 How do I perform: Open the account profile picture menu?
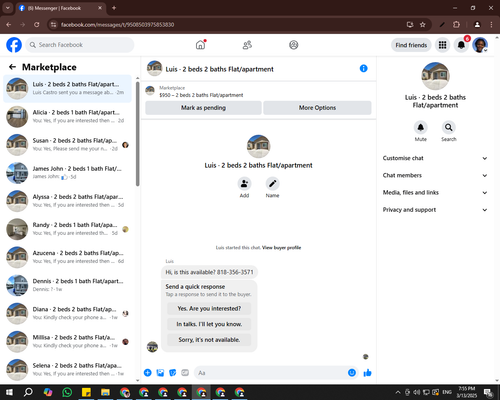[480, 45]
